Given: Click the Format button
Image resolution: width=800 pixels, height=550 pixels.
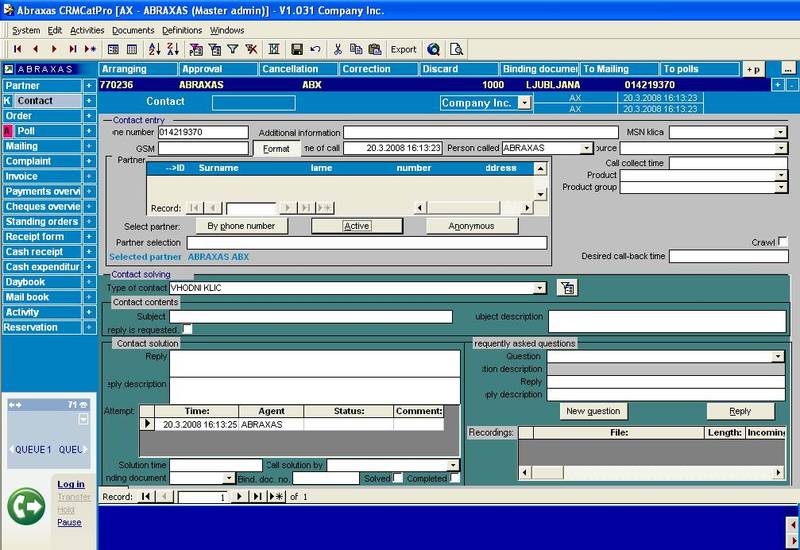Looking at the screenshot, I should pyautogui.click(x=276, y=149).
